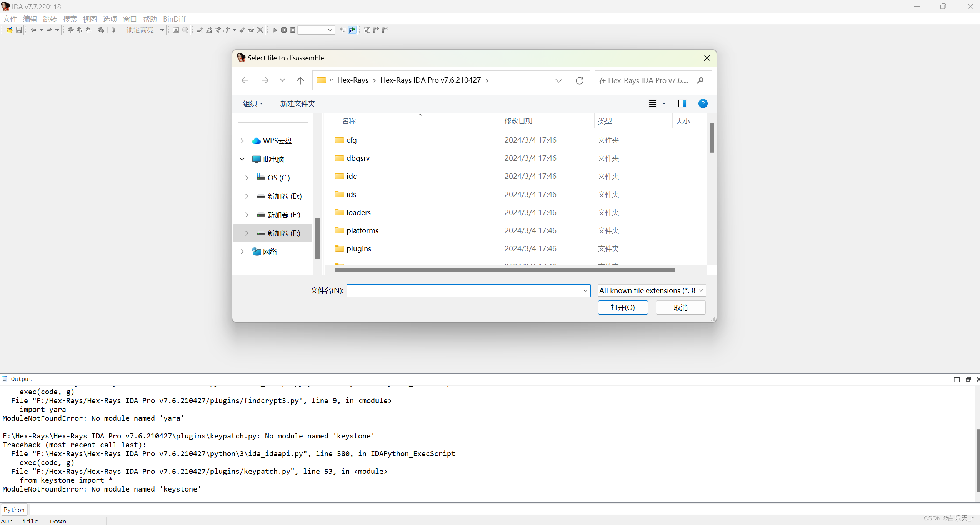Click the warning triangle display icon
Screen dimensions: 980x525
pyautogui.click(x=176, y=30)
